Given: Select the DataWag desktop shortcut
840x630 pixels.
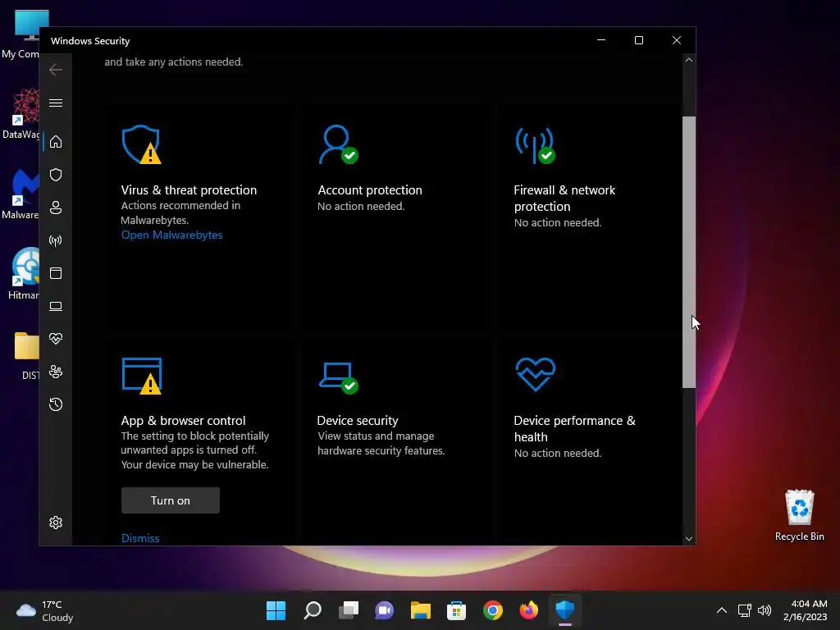Looking at the screenshot, I should click(x=21, y=113).
